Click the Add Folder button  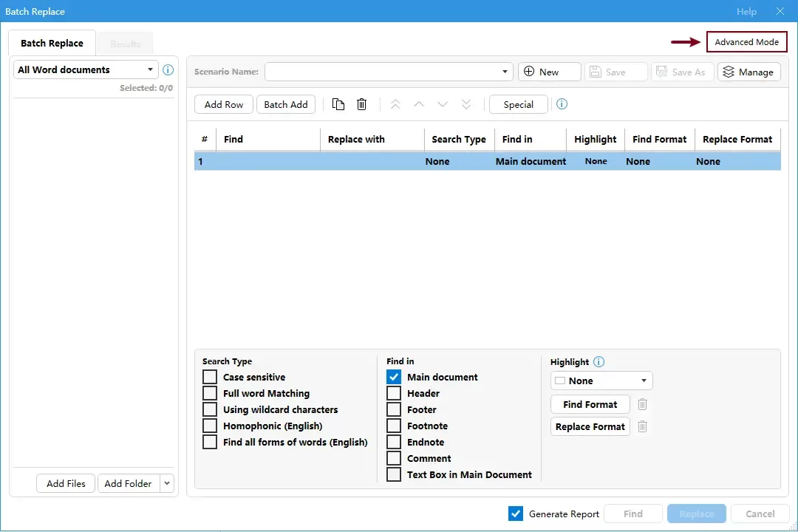pos(129,484)
